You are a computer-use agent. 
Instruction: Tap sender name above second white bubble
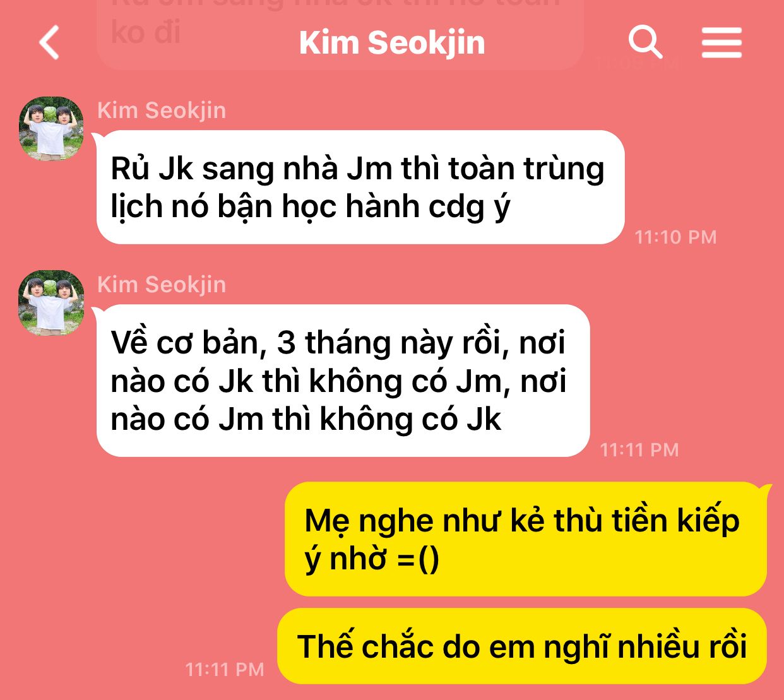[x=162, y=285]
